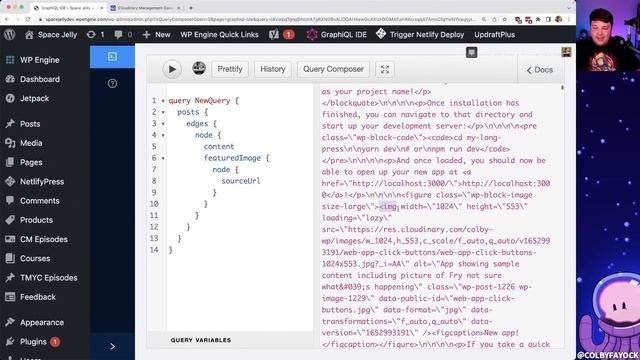Select the GraphiQL editor icon in the blue sidebar
Screen dimensions: 640x360
pos(112,56)
